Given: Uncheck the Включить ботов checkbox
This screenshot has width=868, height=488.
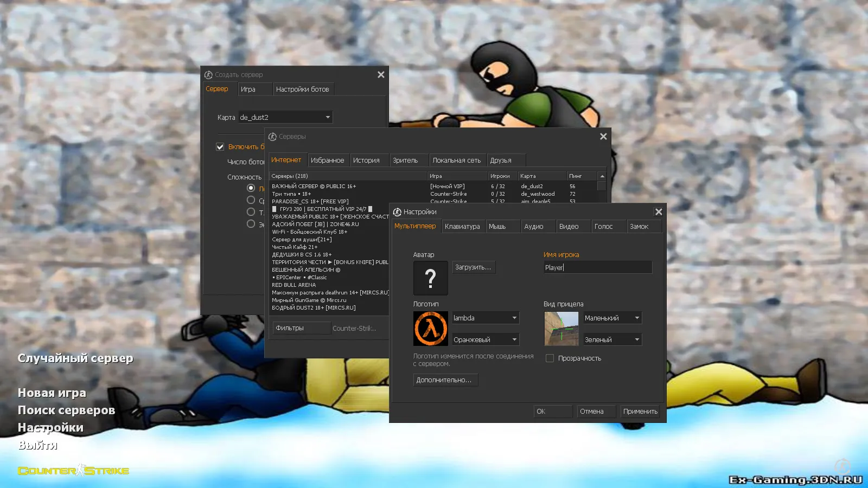Looking at the screenshot, I should (220, 147).
